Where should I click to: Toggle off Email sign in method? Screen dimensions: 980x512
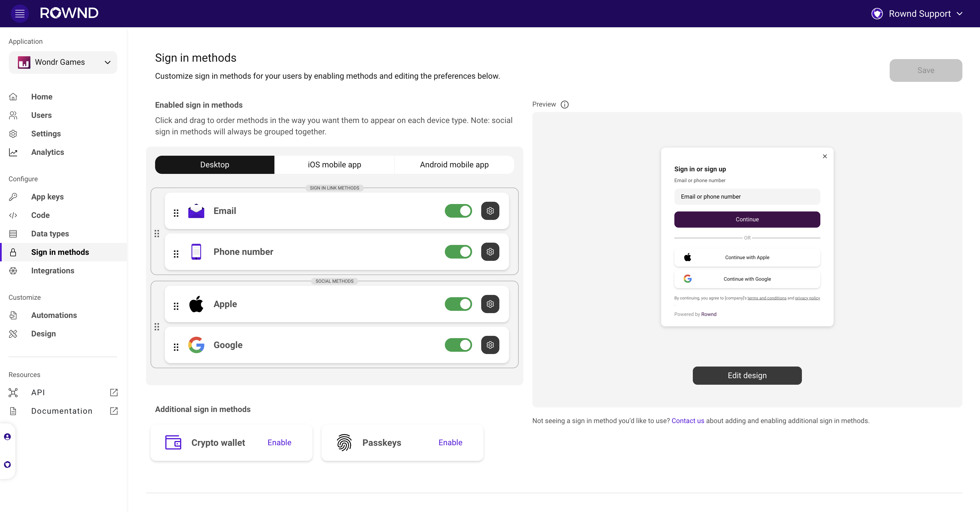pos(458,211)
